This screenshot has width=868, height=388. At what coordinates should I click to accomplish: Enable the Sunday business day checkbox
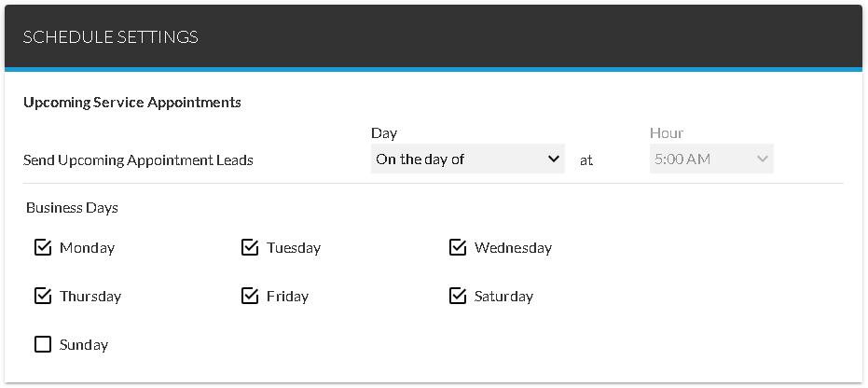click(43, 345)
